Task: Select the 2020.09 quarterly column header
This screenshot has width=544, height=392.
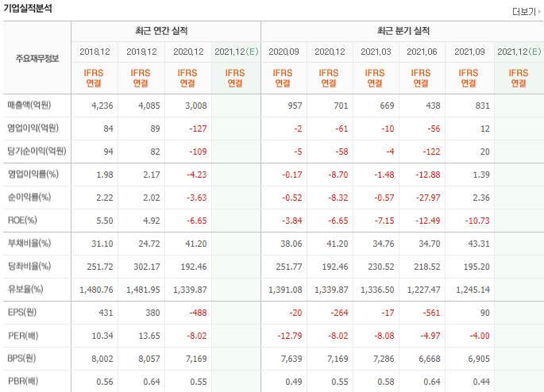Action: click(x=284, y=52)
